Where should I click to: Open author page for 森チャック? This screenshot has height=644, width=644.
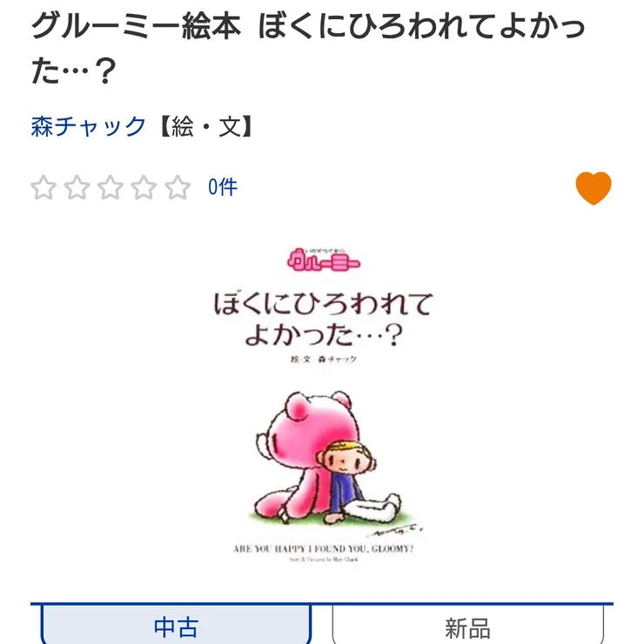[x=88, y=126]
